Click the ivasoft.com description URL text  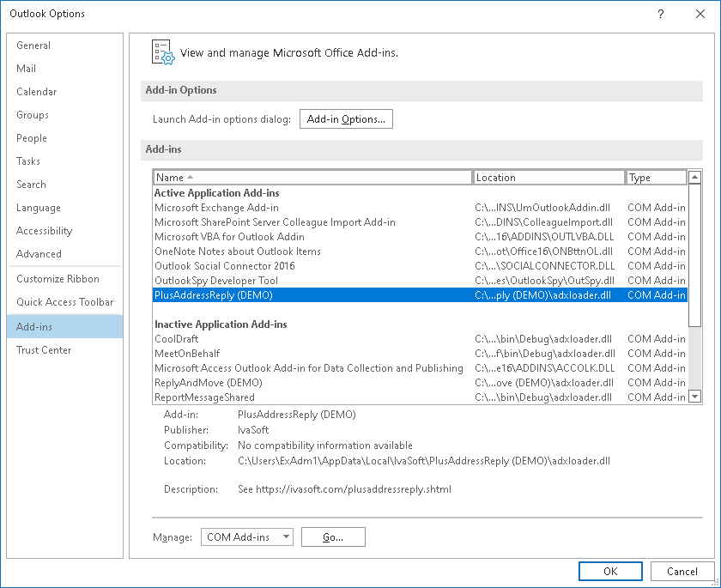coord(354,489)
